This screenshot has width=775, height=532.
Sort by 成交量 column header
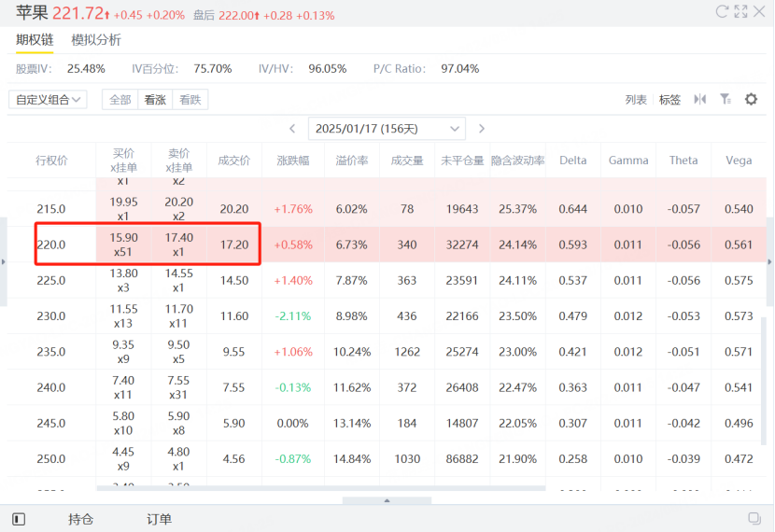tap(407, 161)
